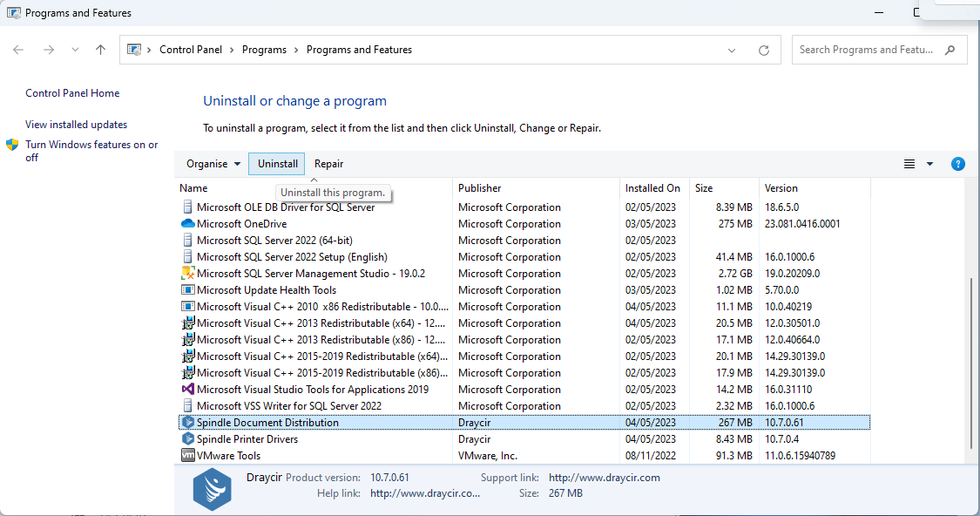Image resolution: width=980 pixels, height=516 pixels.
Task: Click Programs and Features breadcrumb segment
Action: coord(359,50)
